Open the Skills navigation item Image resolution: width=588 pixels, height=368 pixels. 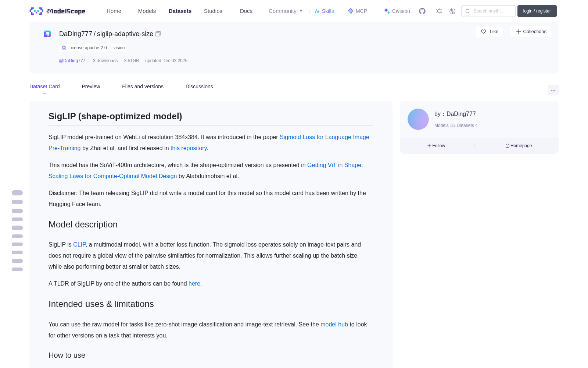324,11
